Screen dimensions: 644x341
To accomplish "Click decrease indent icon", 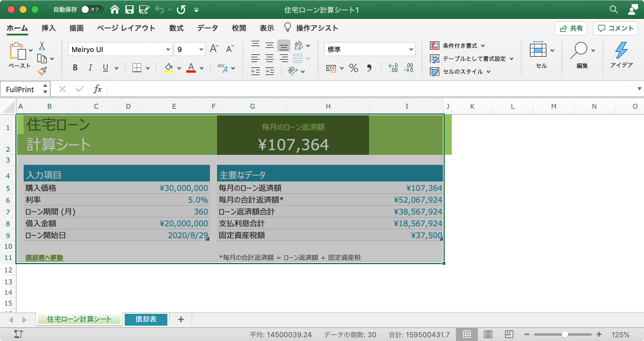I will [x=255, y=72].
